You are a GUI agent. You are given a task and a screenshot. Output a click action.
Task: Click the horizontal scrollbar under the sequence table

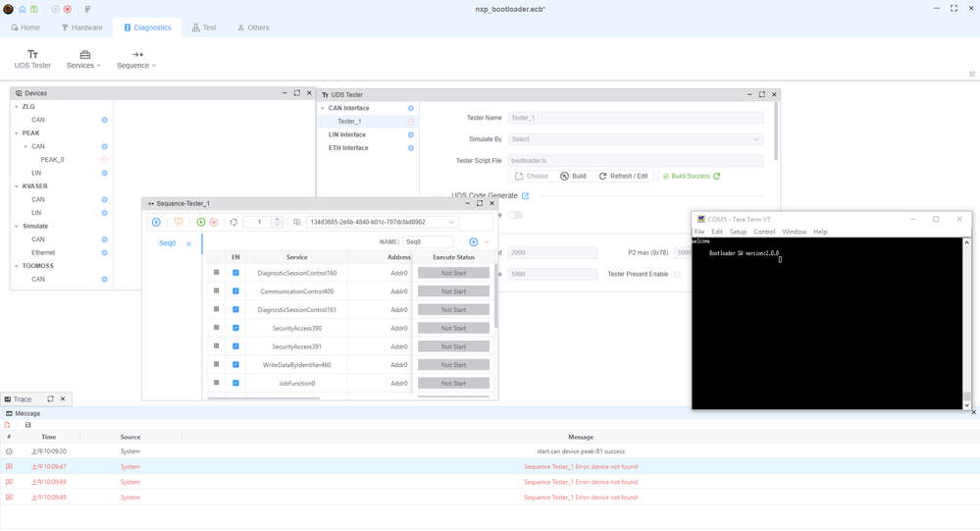tap(264, 398)
